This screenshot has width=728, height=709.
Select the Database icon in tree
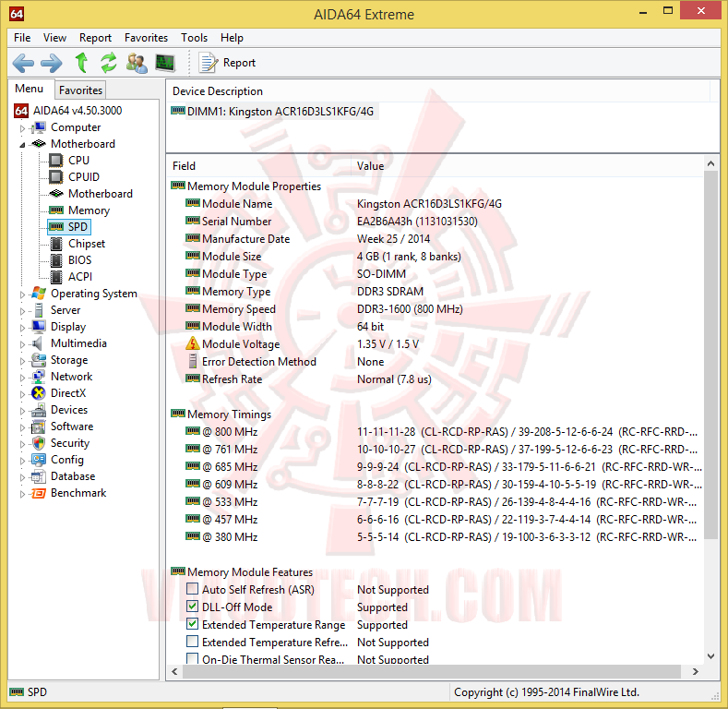tap(39, 476)
